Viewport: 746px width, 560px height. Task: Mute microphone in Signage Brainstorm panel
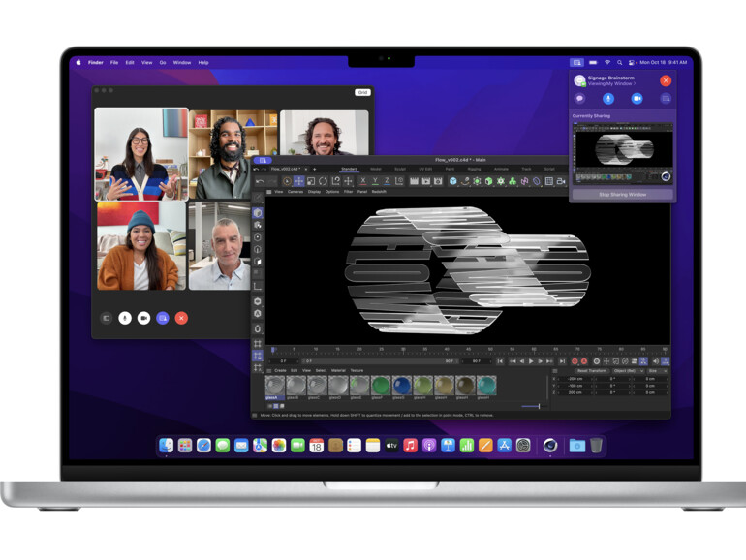(608, 99)
